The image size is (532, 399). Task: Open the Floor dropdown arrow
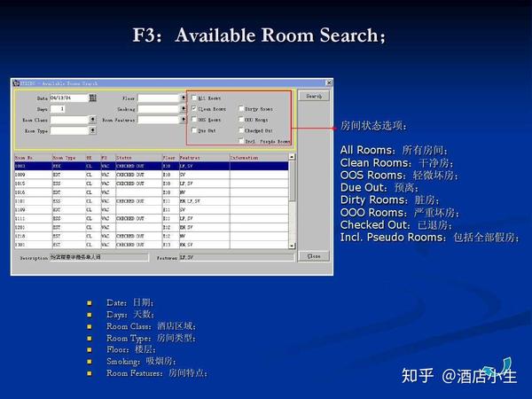(x=184, y=98)
